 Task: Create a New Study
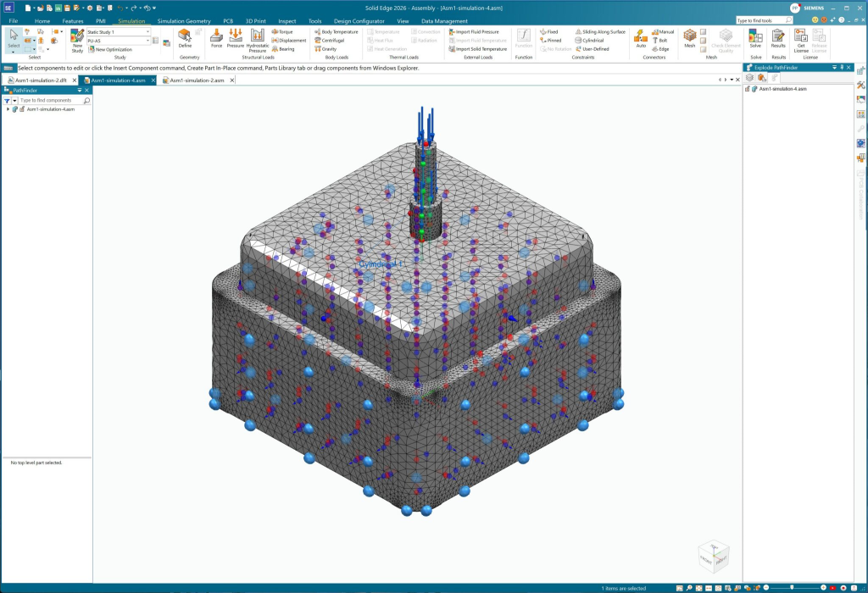[77, 41]
